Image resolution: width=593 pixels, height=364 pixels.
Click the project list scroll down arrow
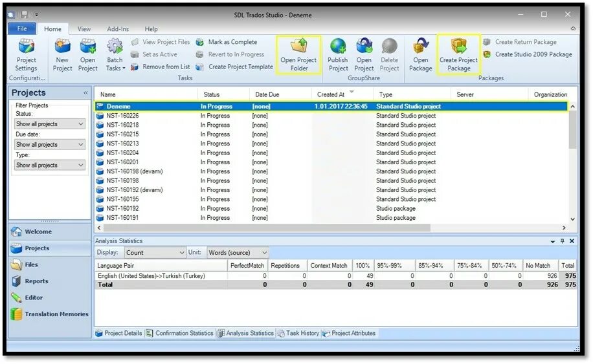coord(572,219)
